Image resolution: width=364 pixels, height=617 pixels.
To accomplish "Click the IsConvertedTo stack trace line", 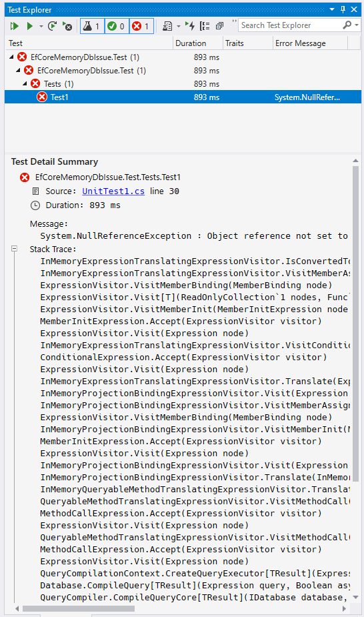I will pyautogui.click(x=195, y=261).
